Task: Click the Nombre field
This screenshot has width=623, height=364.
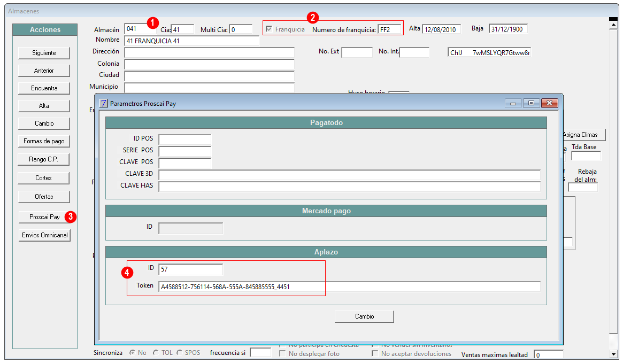Action: 192,41
